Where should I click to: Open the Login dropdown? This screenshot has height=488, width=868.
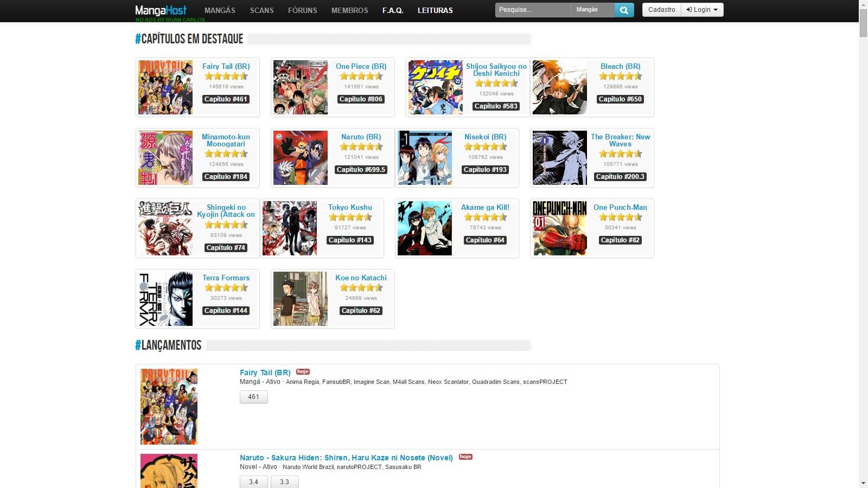pos(702,10)
